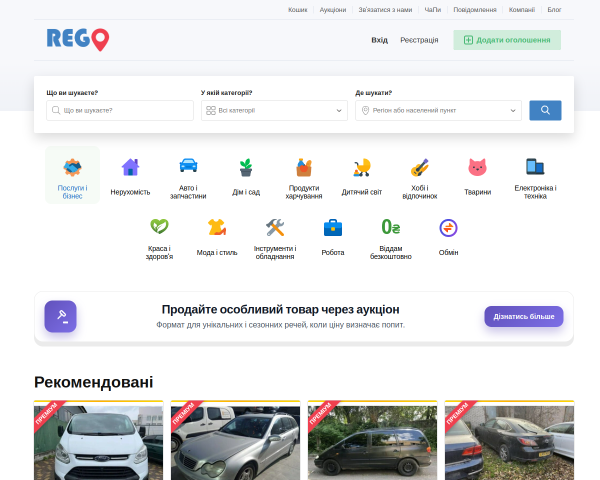
Task: Open the Віддам безкоштовно zero-hryvnia icon
Action: click(x=391, y=227)
